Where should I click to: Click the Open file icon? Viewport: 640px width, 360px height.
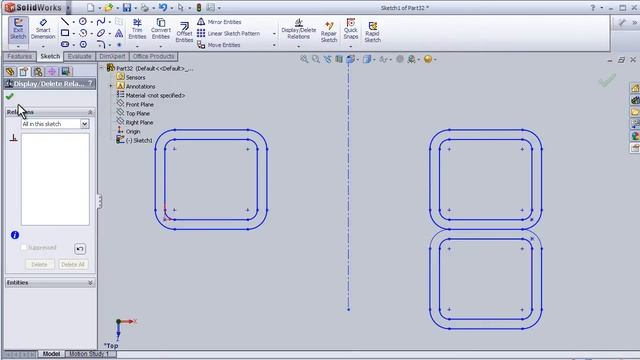click(x=109, y=8)
